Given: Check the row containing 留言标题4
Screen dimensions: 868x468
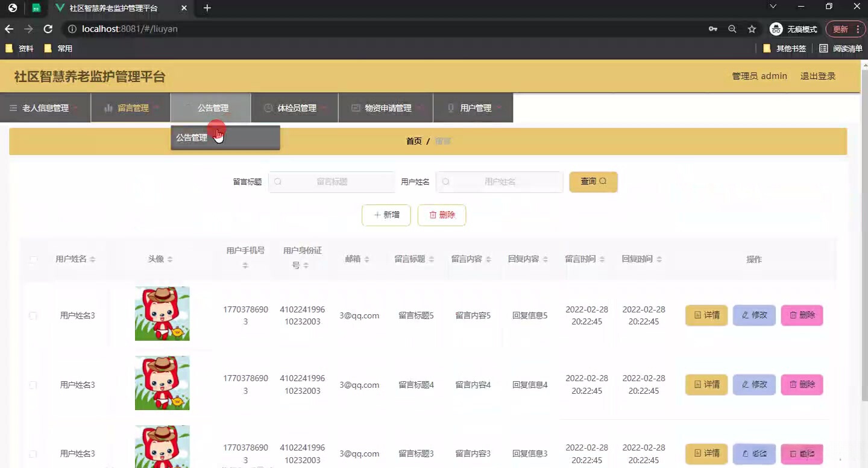Looking at the screenshot, I should 33,385.
